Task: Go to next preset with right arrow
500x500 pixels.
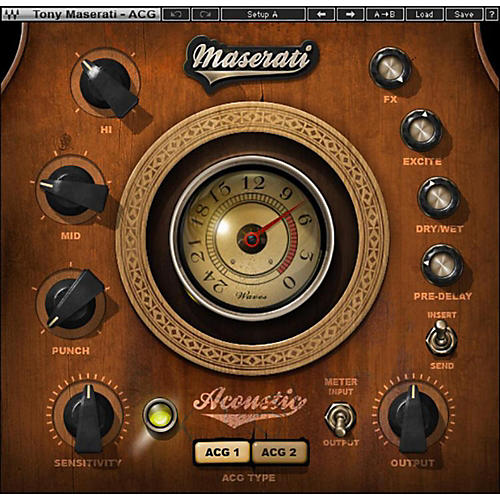Action: (x=350, y=14)
